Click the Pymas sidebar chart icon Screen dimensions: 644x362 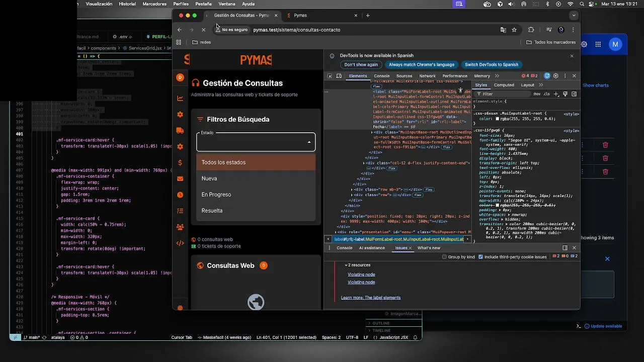click(x=180, y=99)
